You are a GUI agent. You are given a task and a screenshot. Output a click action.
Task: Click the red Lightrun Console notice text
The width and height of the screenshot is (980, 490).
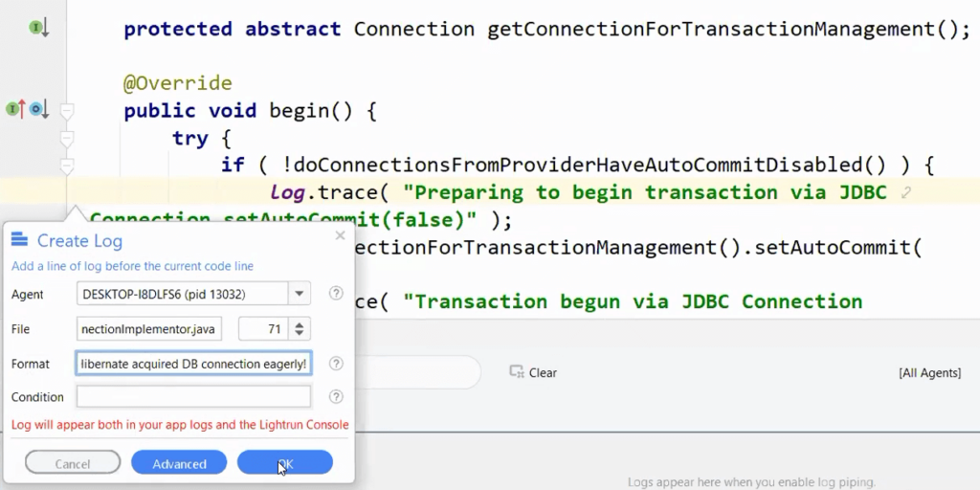180,425
